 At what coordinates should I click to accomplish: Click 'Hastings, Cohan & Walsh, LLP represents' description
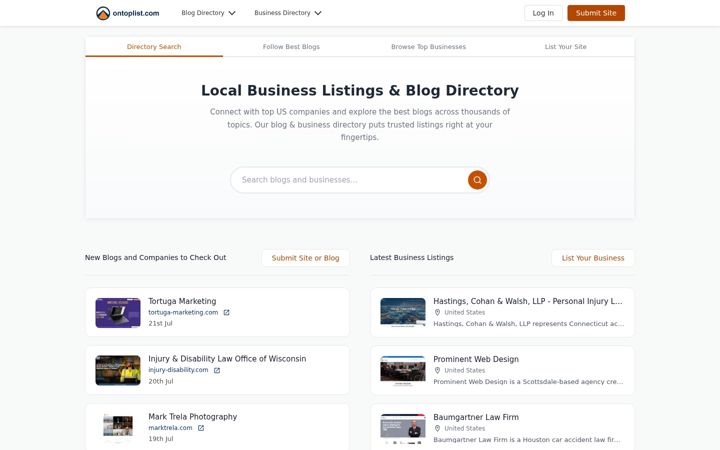(529, 324)
